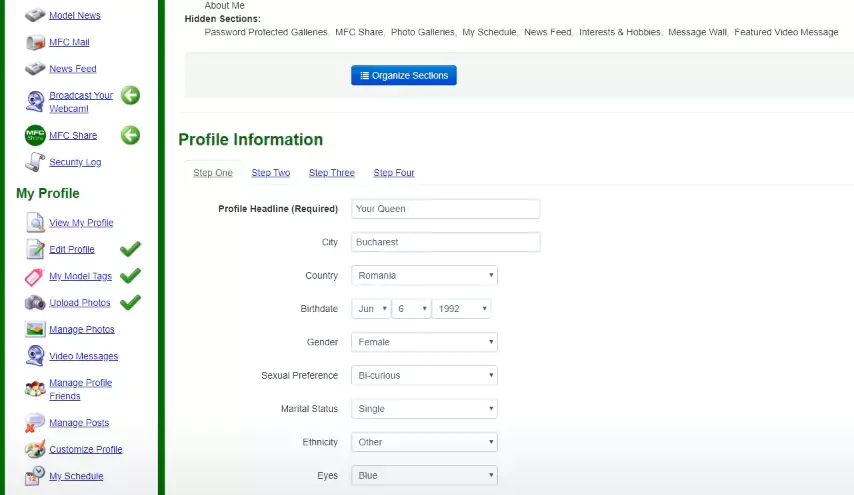Image resolution: width=854 pixels, height=495 pixels.
Task: Open the birth month dropdown showing Jun
Action: pos(371,309)
